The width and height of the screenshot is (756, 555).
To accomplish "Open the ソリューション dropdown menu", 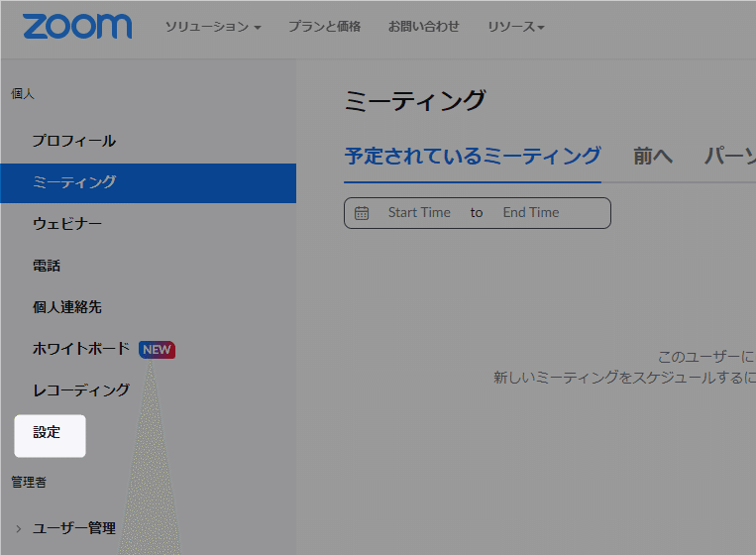I will (x=213, y=27).
